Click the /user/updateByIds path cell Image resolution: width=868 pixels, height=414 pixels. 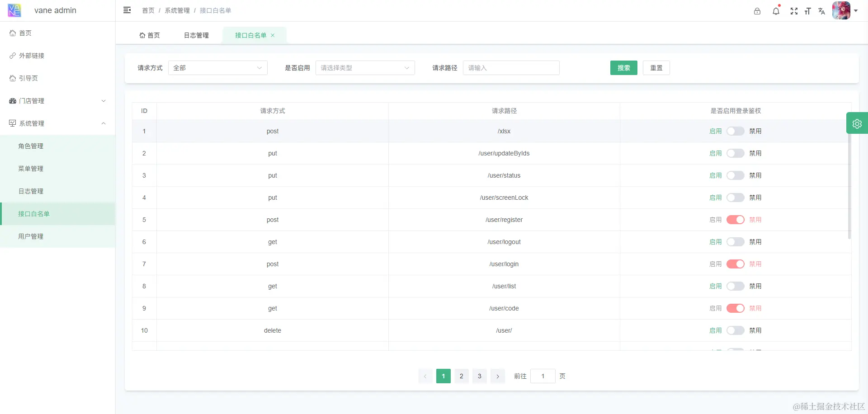point(504,153)
